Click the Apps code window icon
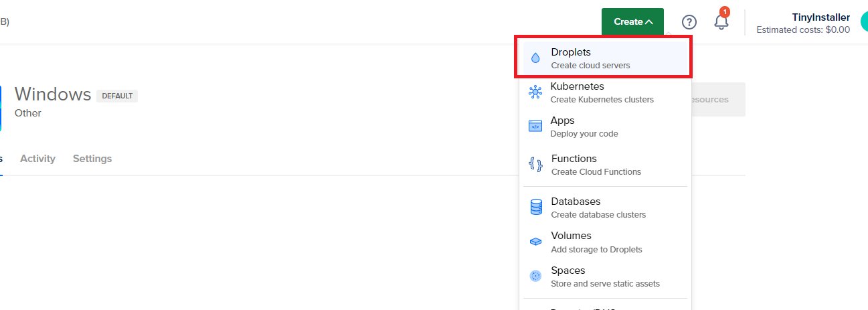This screenshot has height=310, width=868. [535, 127]
